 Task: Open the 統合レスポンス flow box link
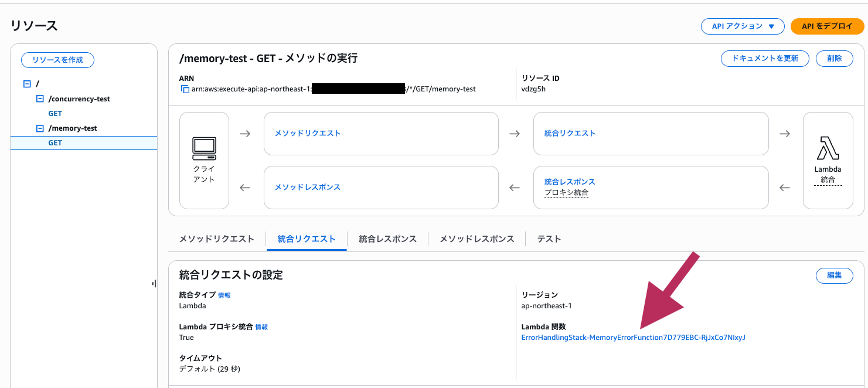[x=570, y=182]
